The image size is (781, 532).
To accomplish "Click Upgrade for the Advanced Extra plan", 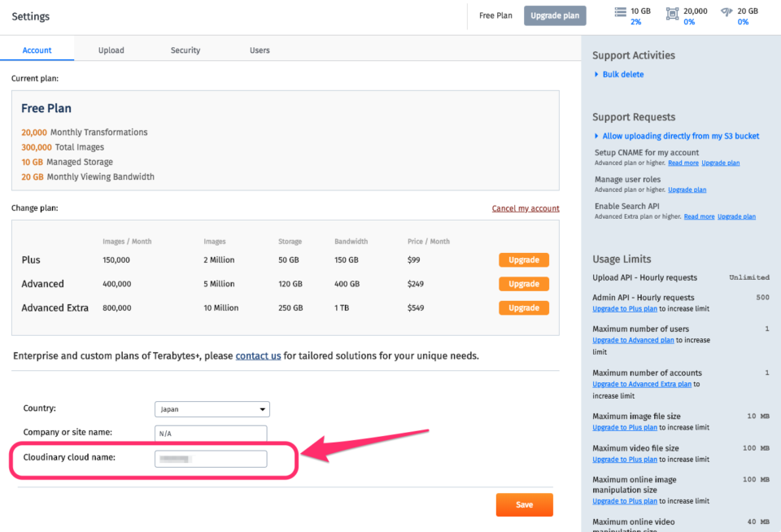I will point(523,307).
